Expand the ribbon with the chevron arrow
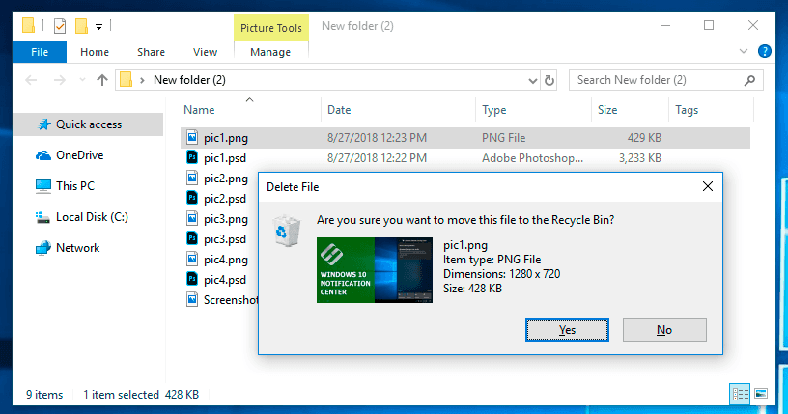 click(743, 51)
